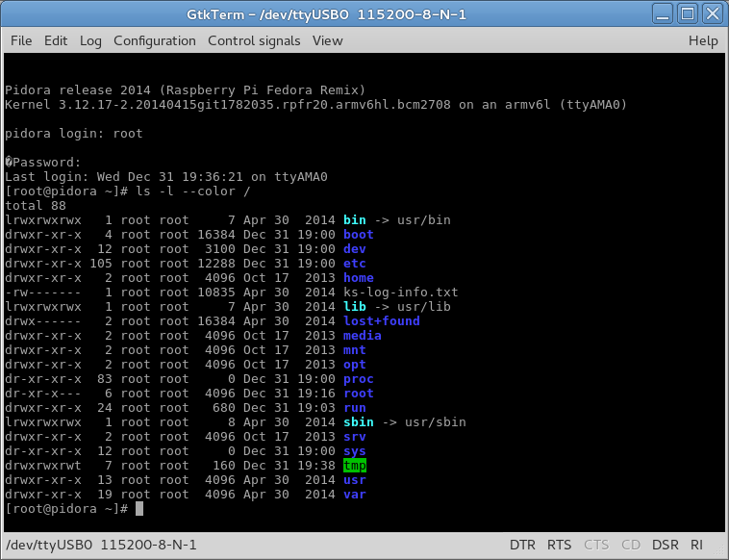The image size is (729, 560).
Task: Click the command 'ls -l --color /'
Action: coord(193,191)
